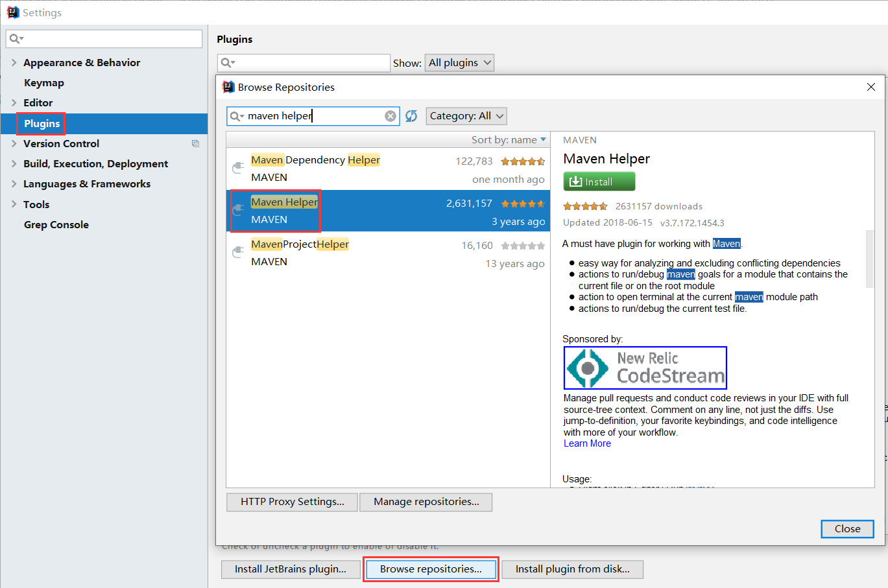The width and height of the screenshot is (888, 588).
Task: Click Install JetBrains plugin button
Action: click(291, 569)
